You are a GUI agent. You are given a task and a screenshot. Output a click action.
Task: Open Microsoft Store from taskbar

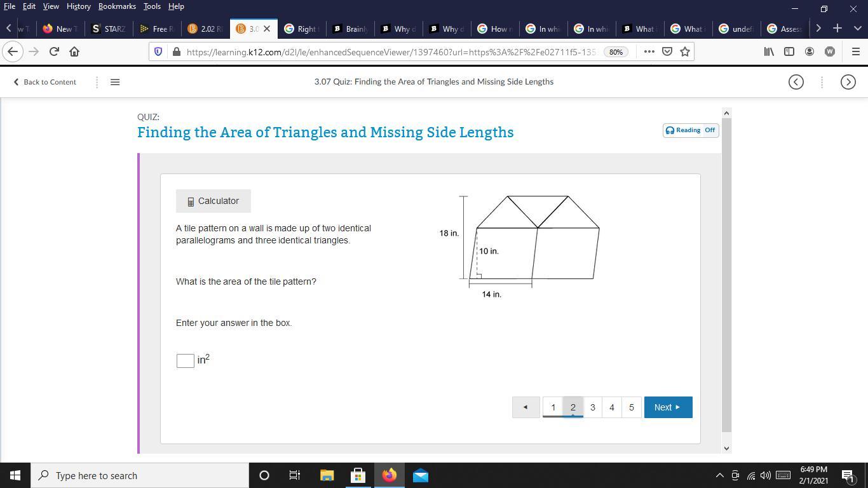tap(358, 475)
